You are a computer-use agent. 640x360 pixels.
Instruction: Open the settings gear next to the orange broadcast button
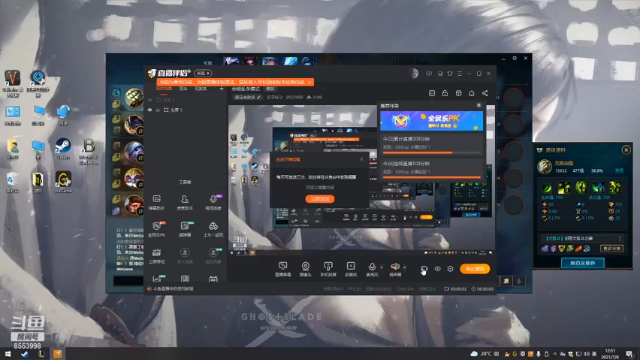450,269
